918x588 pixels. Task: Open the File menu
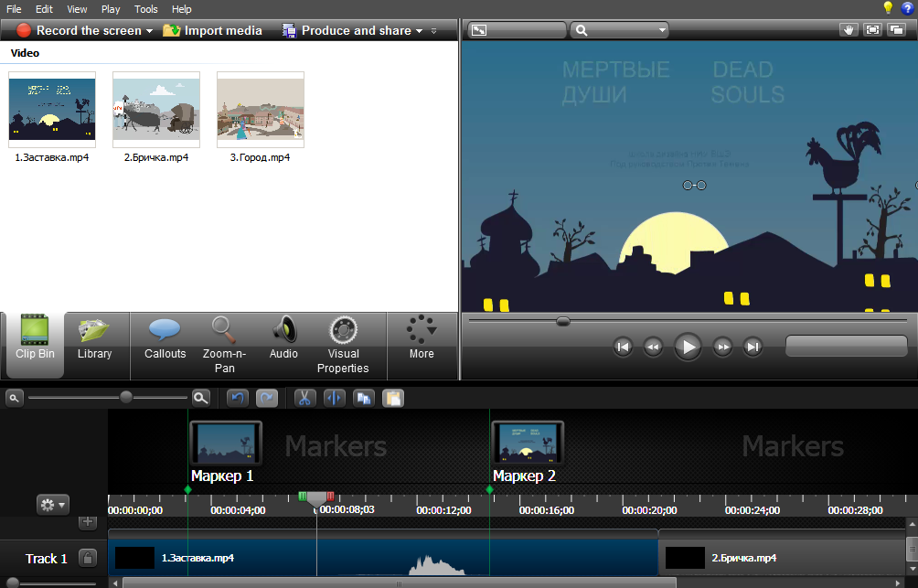point(14,9)
